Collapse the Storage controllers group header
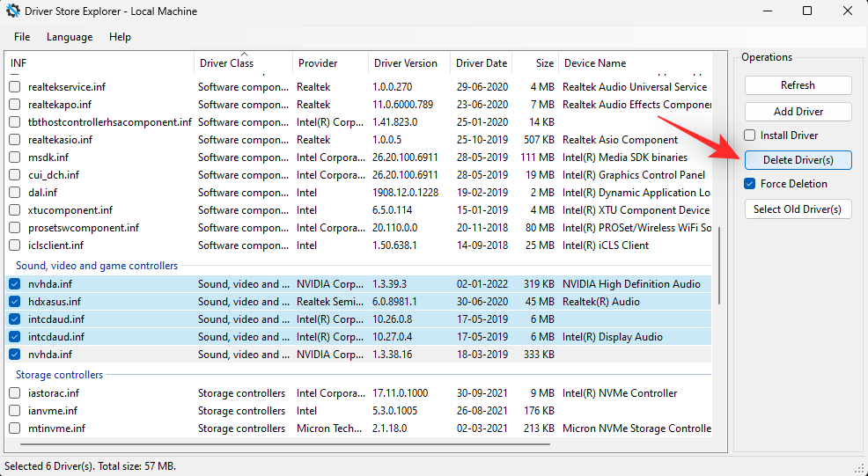868x476 pixels. click(x=60, y=375)
